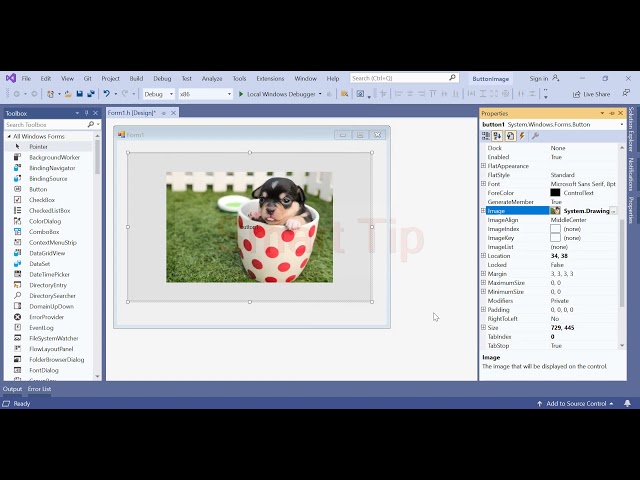Select DateTimePicker in Toolbox
Image resolution: width=640 pixels, height=480 pixels.
tap(49, 274)
